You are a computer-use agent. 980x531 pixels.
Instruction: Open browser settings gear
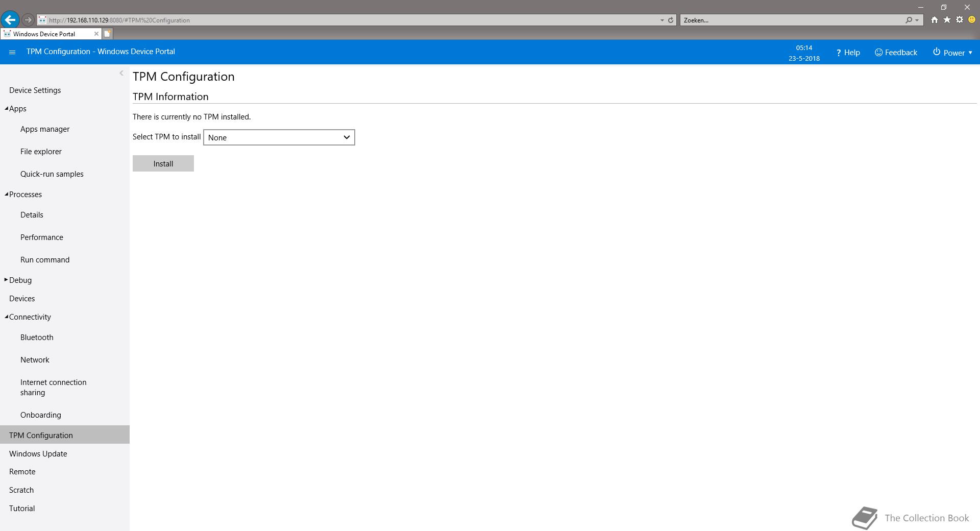(960, 20)
